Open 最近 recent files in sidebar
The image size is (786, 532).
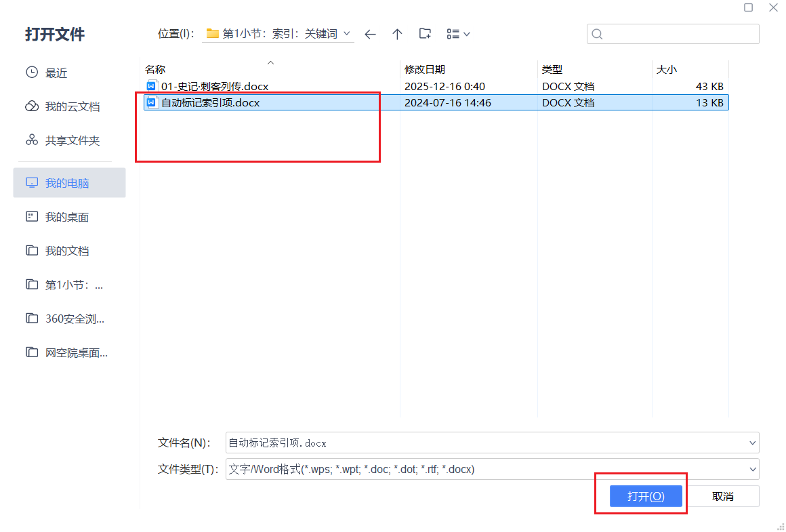[x=56, y=73]
